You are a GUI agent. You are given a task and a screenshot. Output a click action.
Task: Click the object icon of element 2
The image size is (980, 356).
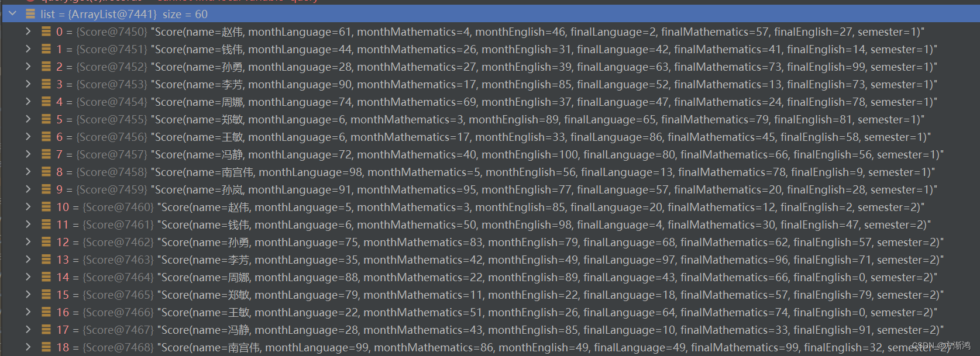click(x=46, y=67)
